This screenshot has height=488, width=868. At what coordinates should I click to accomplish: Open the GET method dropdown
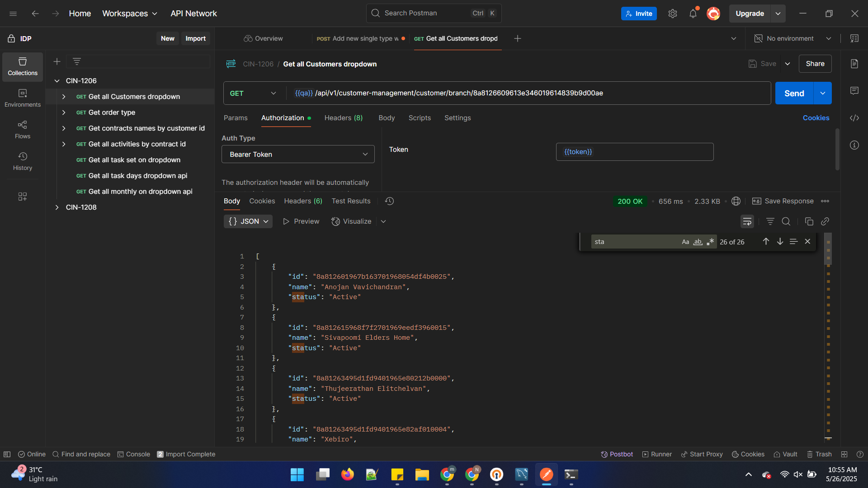tap(253, 93)
